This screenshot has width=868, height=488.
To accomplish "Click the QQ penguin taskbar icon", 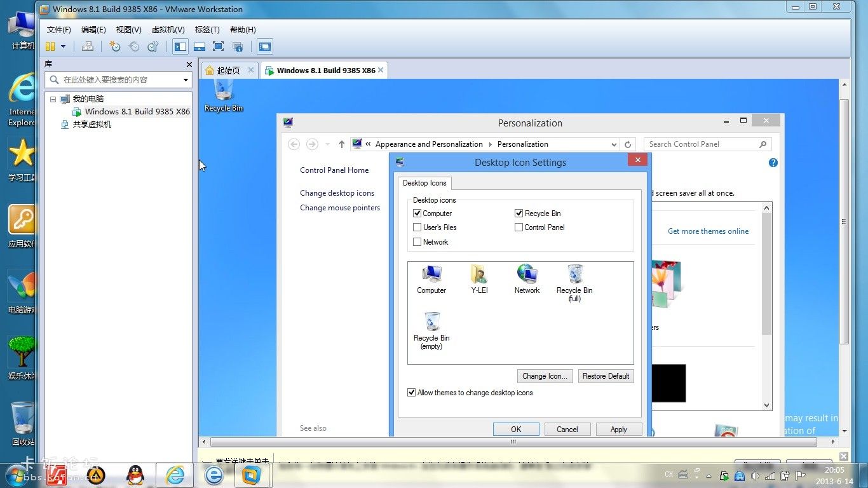I will coord(135,475).
